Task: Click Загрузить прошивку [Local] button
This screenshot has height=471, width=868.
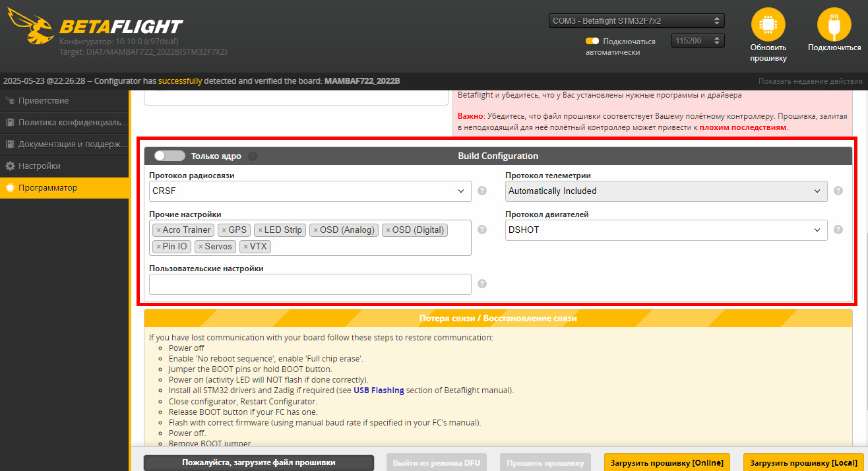Action: coord(803,462)
